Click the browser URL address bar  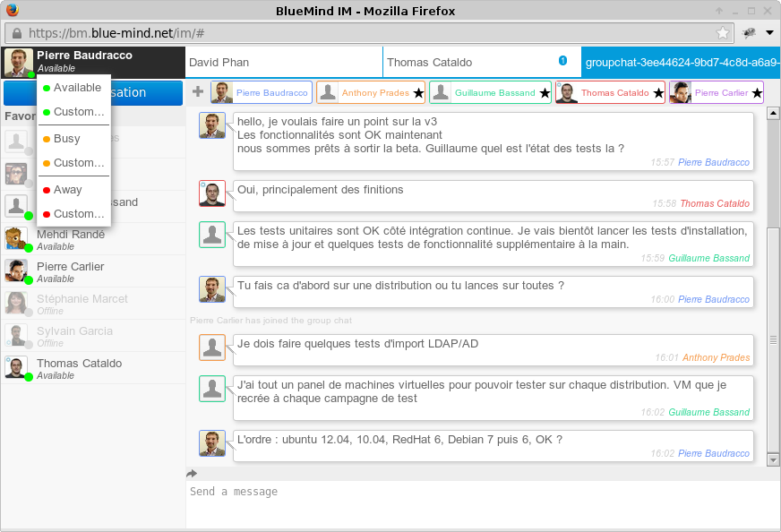click(x=369, y=33)
